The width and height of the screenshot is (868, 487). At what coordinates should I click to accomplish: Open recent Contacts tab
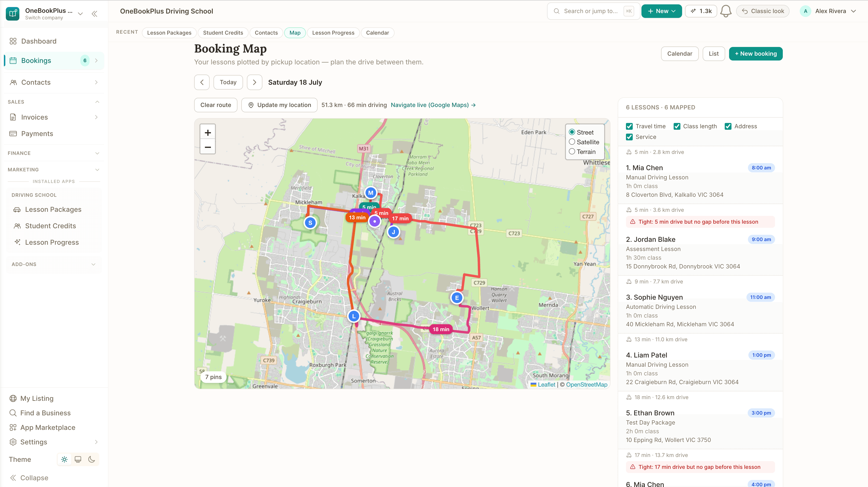tap(266, 33)
